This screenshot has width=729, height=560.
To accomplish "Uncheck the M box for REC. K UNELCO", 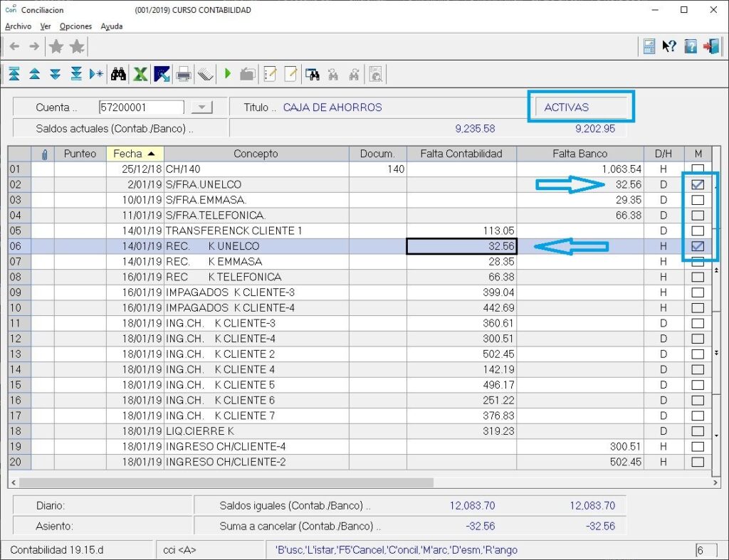I will [698, 245].
